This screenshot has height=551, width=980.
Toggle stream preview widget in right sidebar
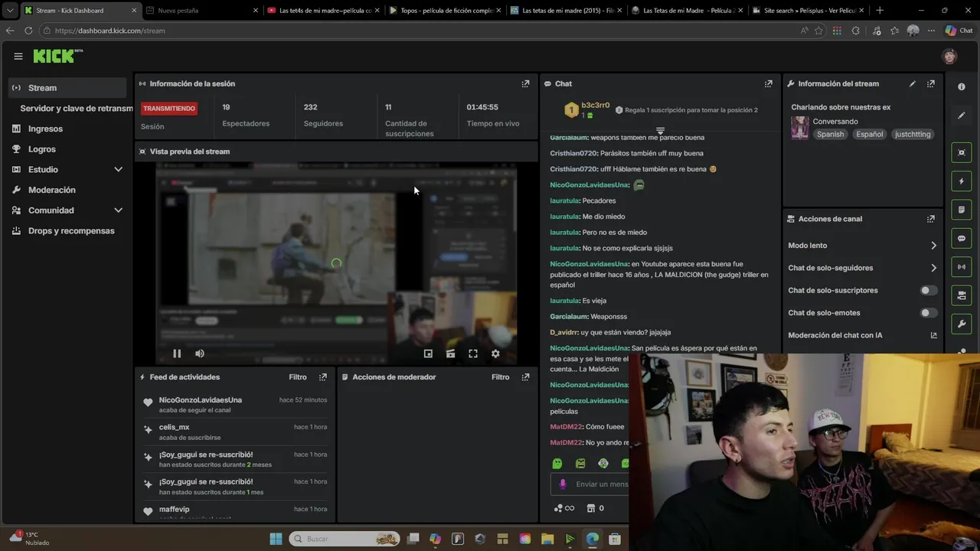pyautogui.click(x=962, y=152)
